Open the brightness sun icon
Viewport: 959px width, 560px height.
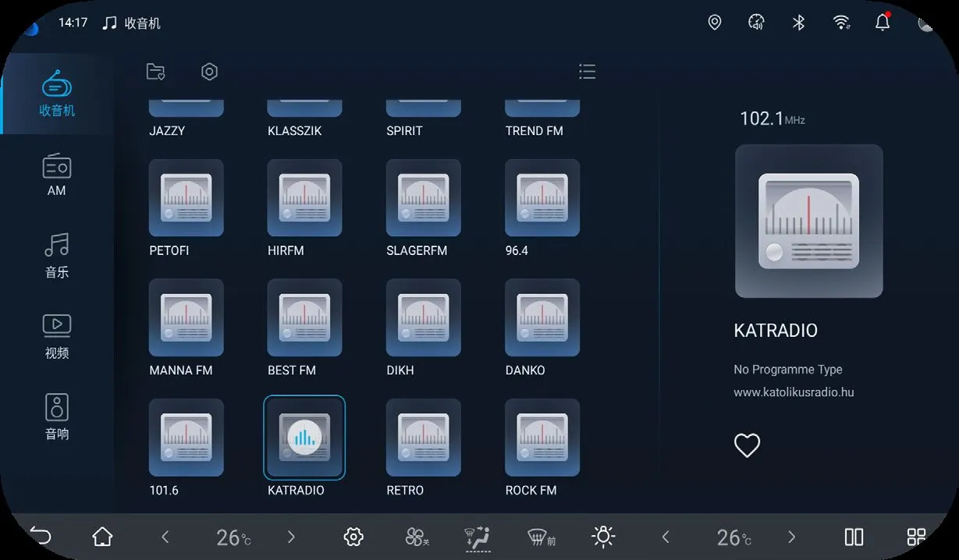[x=603, y=537]
